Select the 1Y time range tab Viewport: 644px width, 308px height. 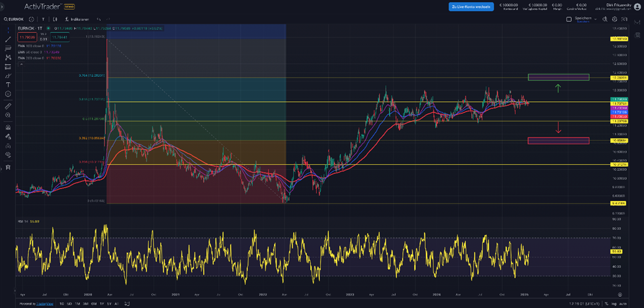pyautogui.click(x=101, y=304)
